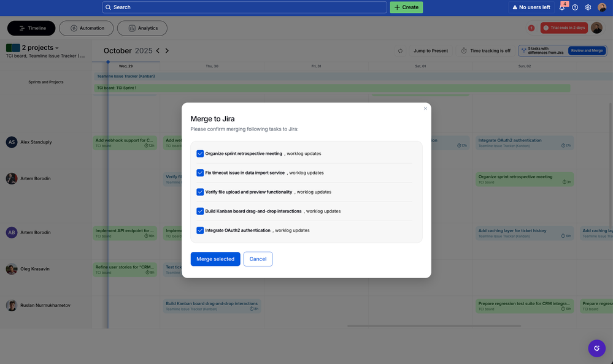Cancel the Merge to Jira dialog

click(258, 259)
